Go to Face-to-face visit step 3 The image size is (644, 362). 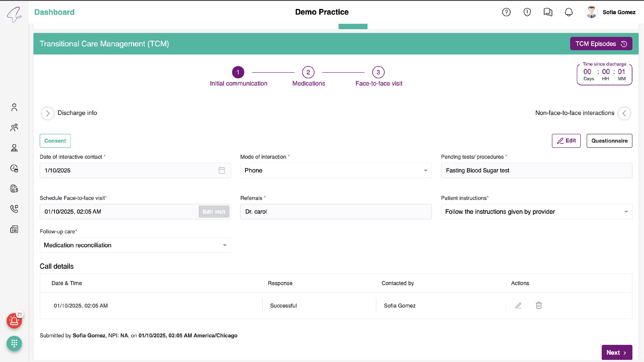pos(378,72)
